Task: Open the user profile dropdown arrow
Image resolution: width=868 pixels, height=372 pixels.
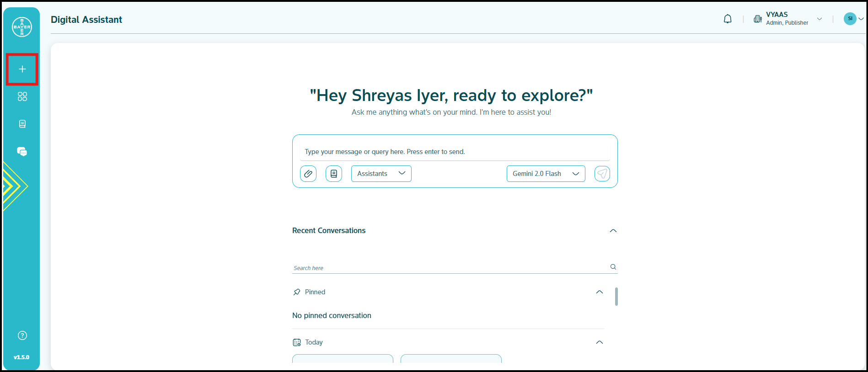Action: [861, 19]
